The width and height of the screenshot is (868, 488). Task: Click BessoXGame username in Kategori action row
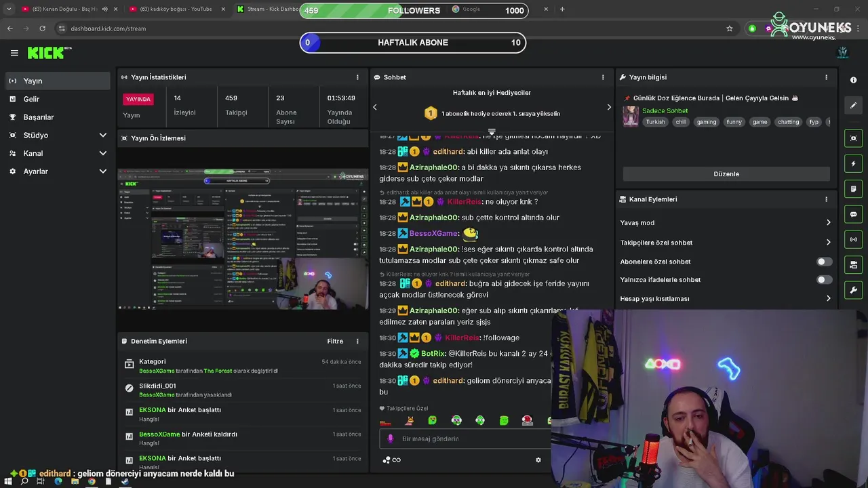click(157, 371)
